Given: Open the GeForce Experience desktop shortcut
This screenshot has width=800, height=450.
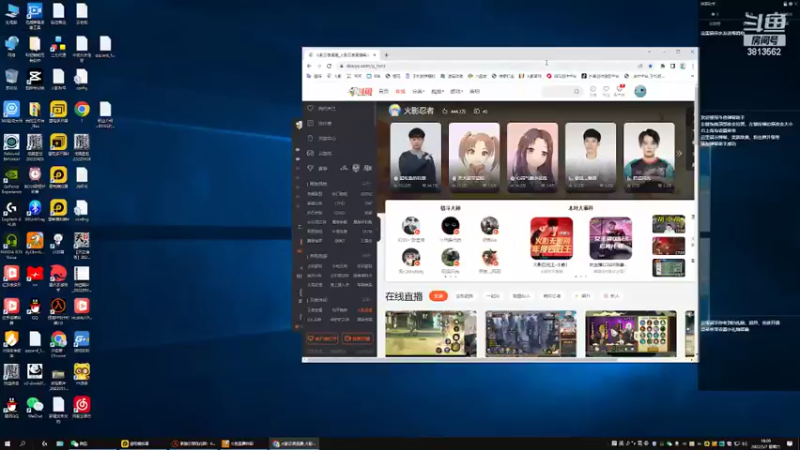Looking at the screenshot, I should [11, 181].
